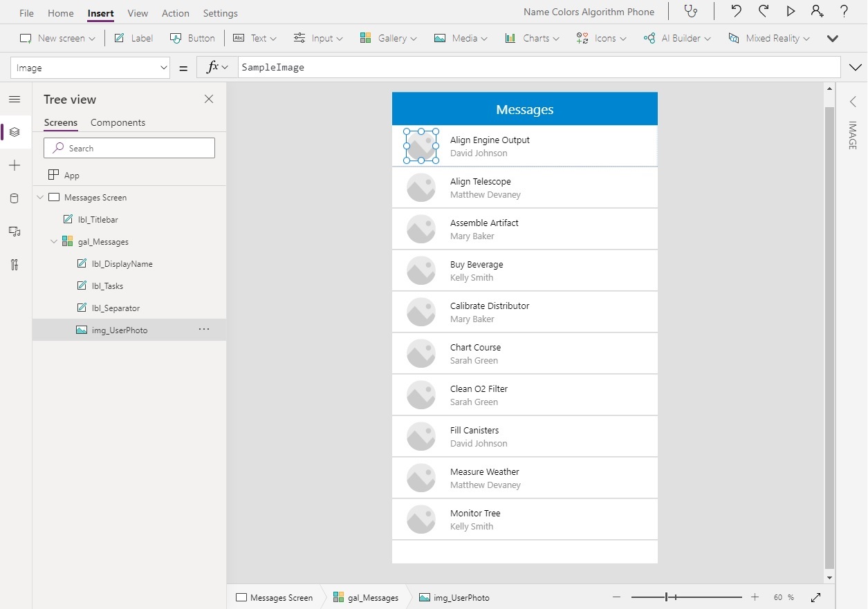Click the account profile icon
Image resolution: width=868 pixels, height=609 pixels.
point(817,11)
